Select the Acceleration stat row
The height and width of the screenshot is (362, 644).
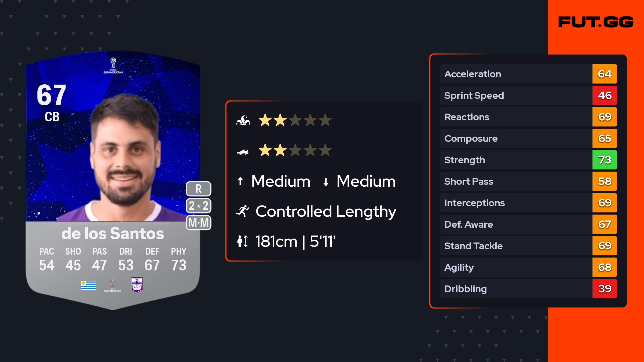pos(516,74)
